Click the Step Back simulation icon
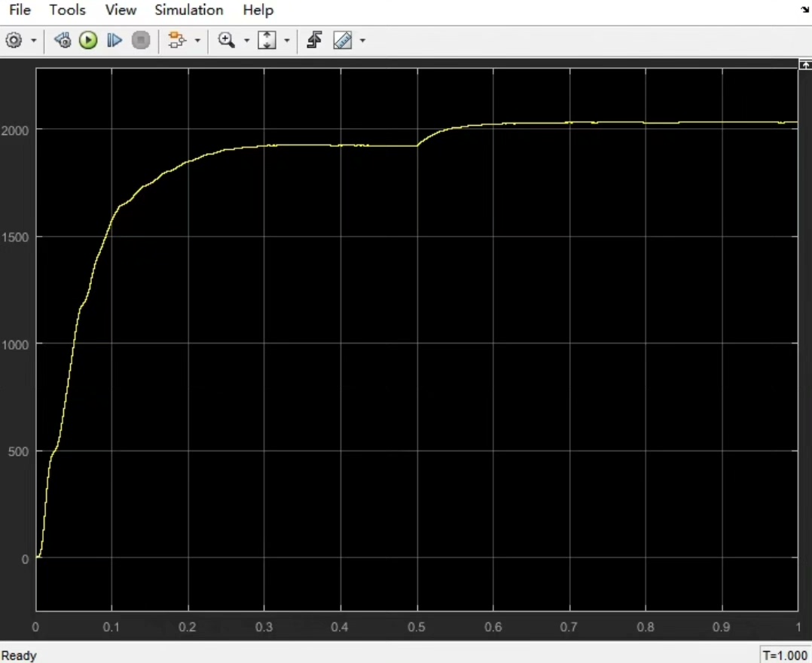Viewport: 812px width, 663px height. 63,41
